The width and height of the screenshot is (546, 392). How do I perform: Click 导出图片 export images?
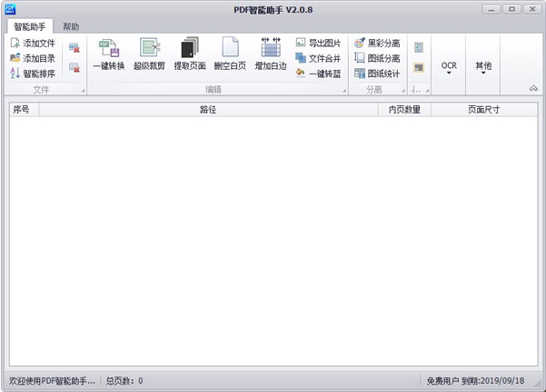[x=318, y=43]
